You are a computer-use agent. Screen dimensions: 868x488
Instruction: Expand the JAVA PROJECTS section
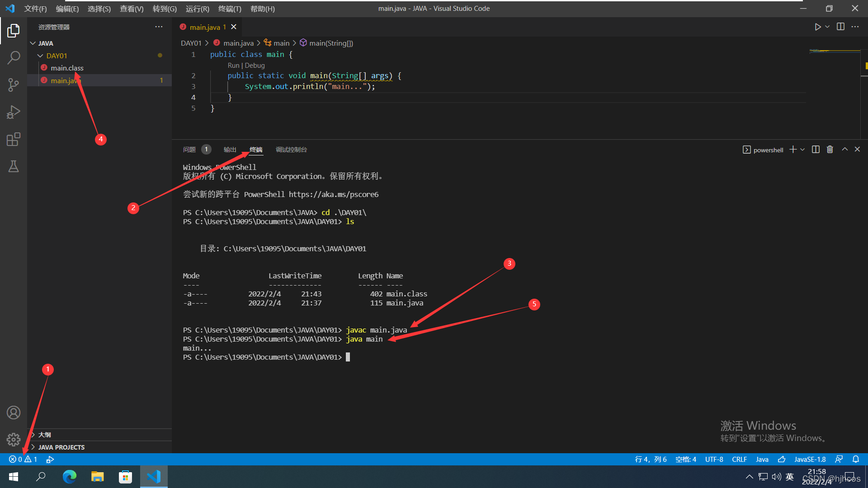(99, 447)
